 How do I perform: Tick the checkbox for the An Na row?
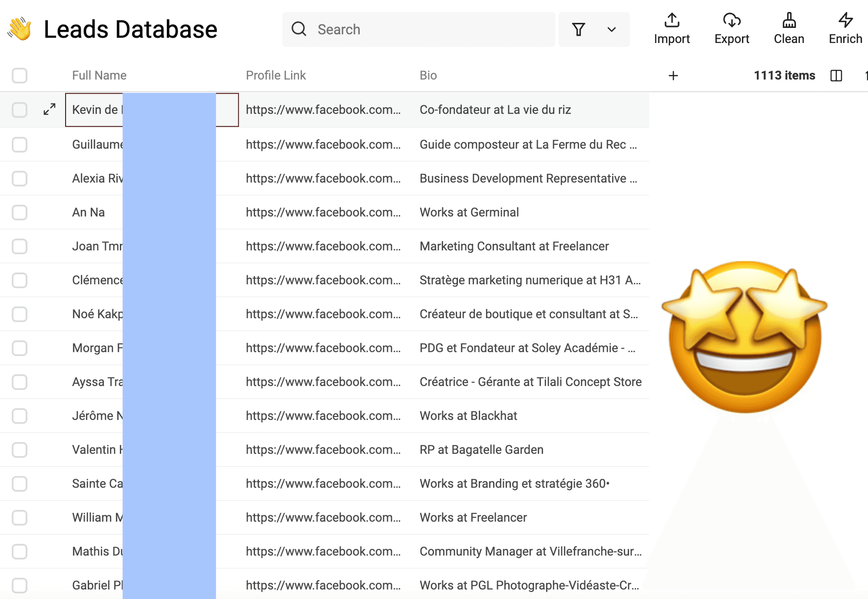tap(19, 212)
